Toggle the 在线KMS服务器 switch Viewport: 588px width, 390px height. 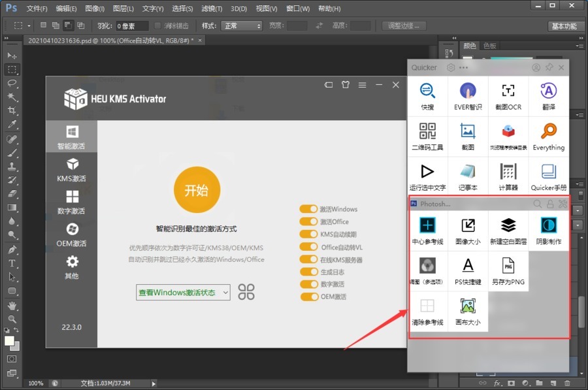308,259
